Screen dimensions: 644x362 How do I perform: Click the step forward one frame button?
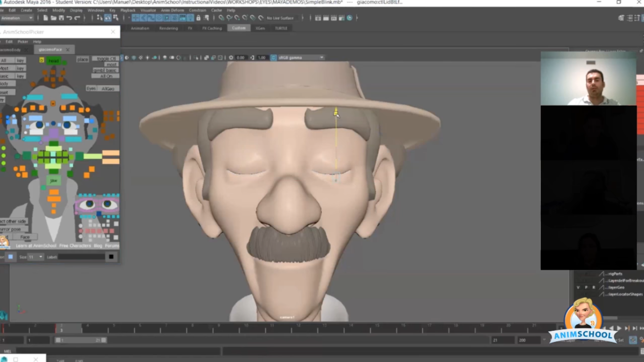[627, 328]
